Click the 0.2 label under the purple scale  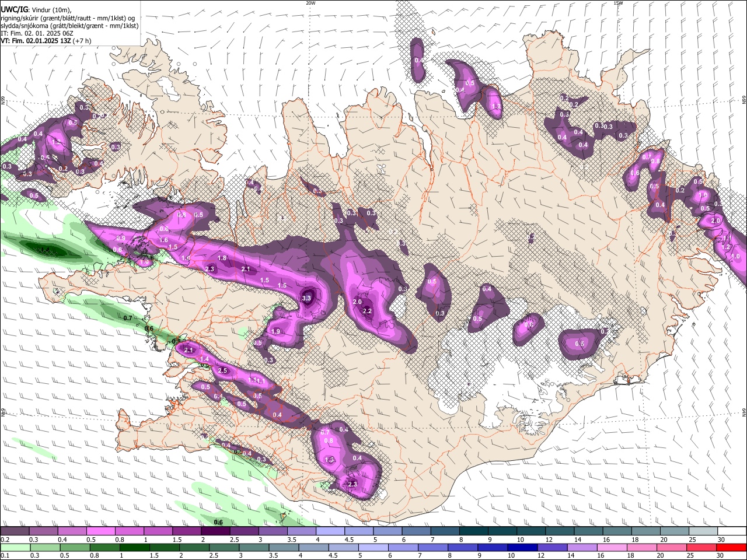(x=5, y=540)
